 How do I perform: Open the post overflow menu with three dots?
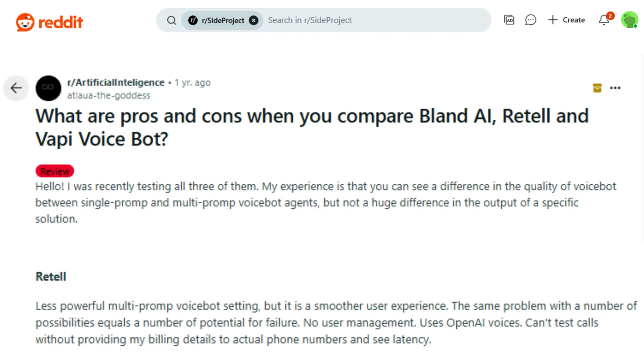pyautogui.click(x=615, y=88)
